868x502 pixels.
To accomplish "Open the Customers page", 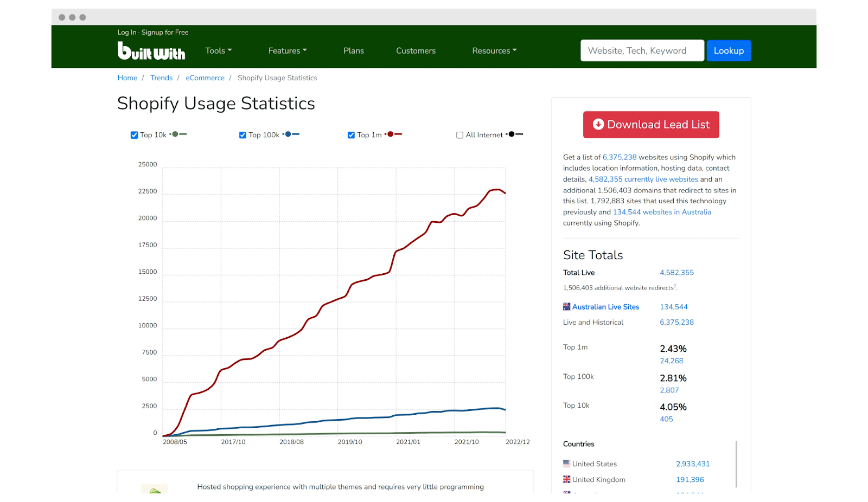I will pos(416,50).
